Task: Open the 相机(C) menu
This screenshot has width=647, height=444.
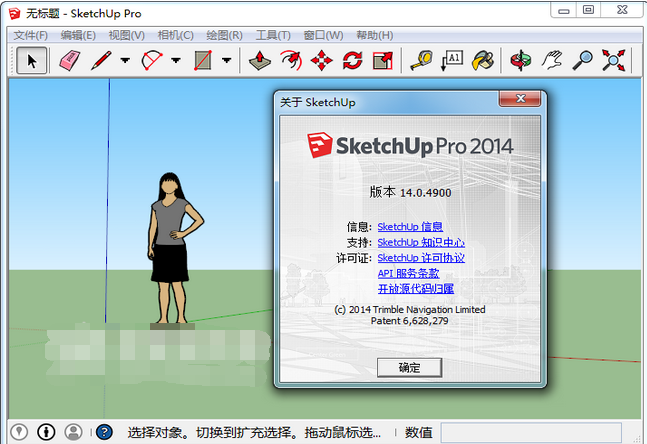Action: [x=175, y=35]
